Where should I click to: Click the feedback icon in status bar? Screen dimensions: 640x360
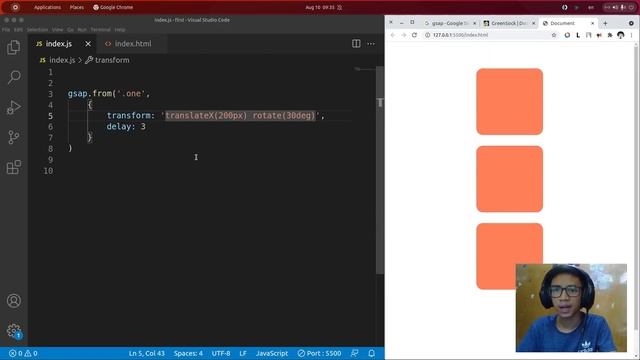[x=354, y=353]
